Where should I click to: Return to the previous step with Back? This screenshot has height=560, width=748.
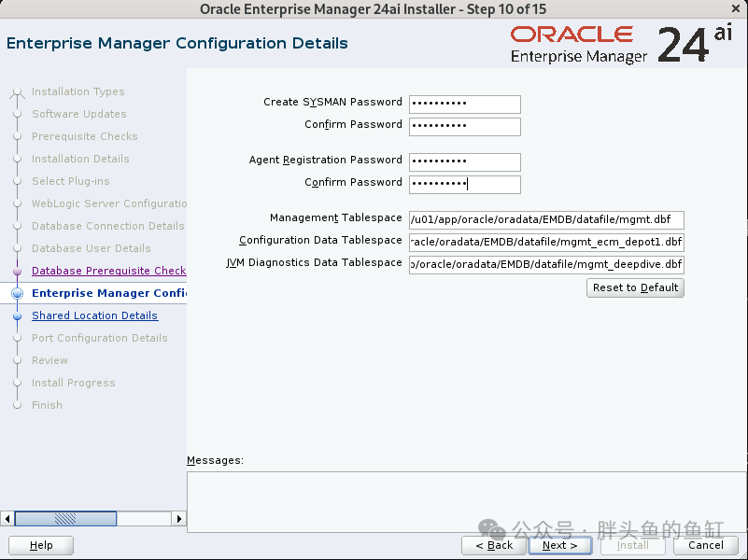pos(494,545)
